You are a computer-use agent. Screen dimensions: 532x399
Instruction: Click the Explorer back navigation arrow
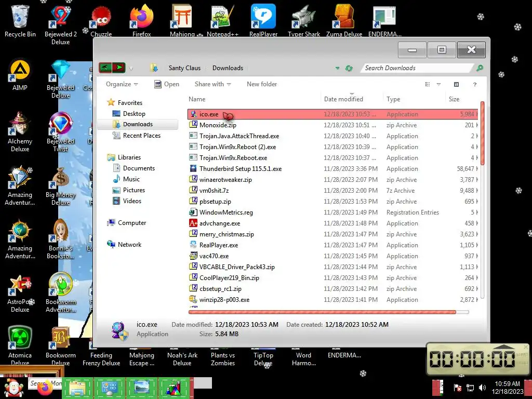pos(105,68)
